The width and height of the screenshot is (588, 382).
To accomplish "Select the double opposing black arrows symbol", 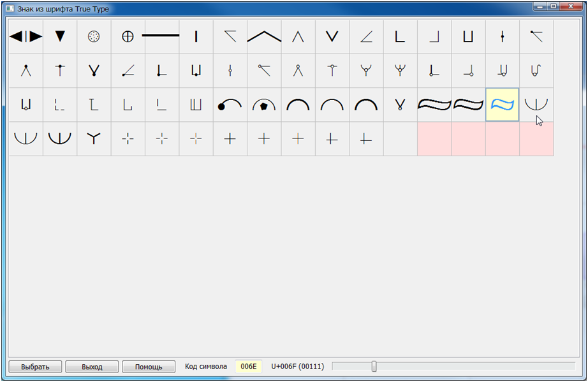I will pyautogui.click(x=26, y=36).
